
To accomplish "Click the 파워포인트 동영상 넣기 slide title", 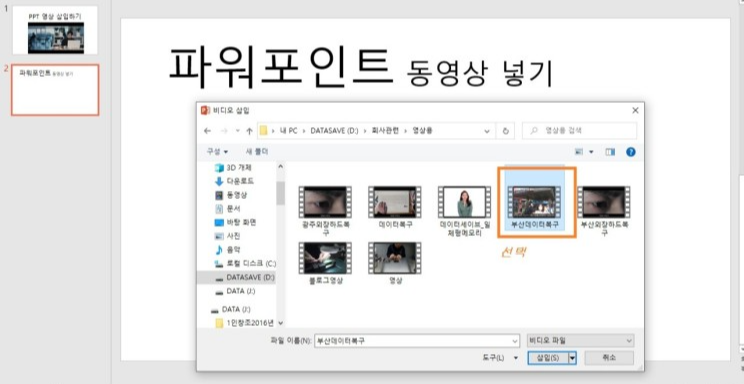I will (x=361, y=66).
